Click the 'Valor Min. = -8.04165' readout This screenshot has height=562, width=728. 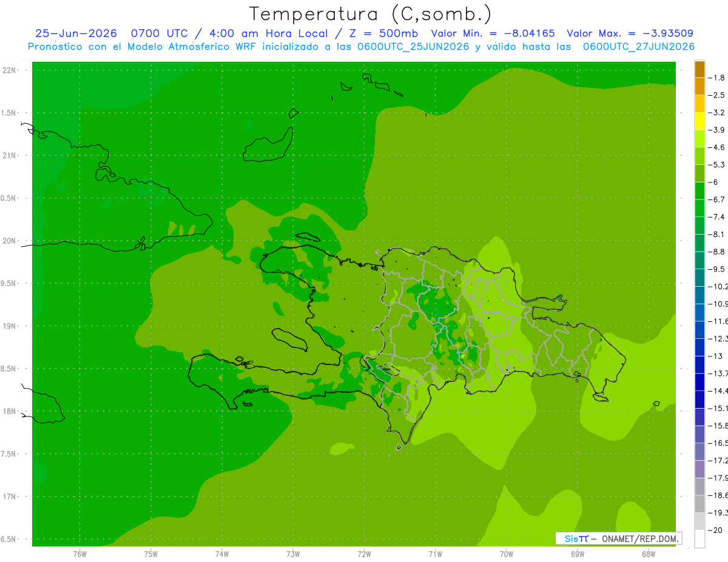pos(493,33)
